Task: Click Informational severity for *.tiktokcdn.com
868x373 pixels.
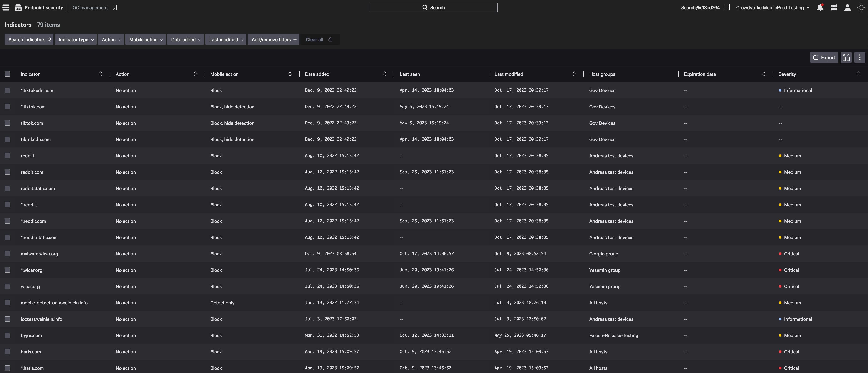Action: click(795, 91)
